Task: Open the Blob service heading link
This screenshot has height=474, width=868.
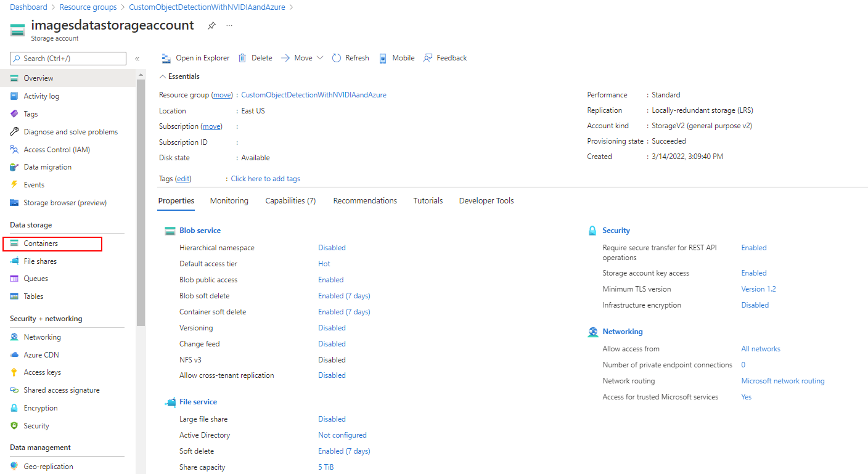Action: click(200, 231)
